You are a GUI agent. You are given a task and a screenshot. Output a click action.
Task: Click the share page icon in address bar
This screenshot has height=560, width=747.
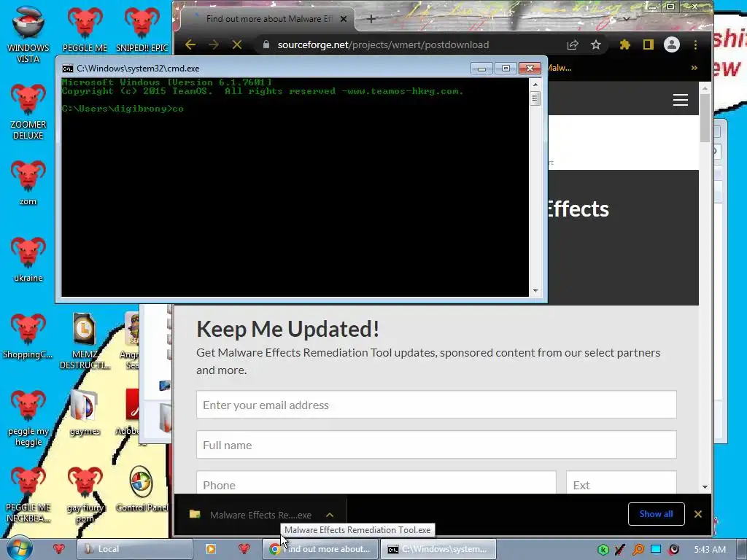click(573, 44)
